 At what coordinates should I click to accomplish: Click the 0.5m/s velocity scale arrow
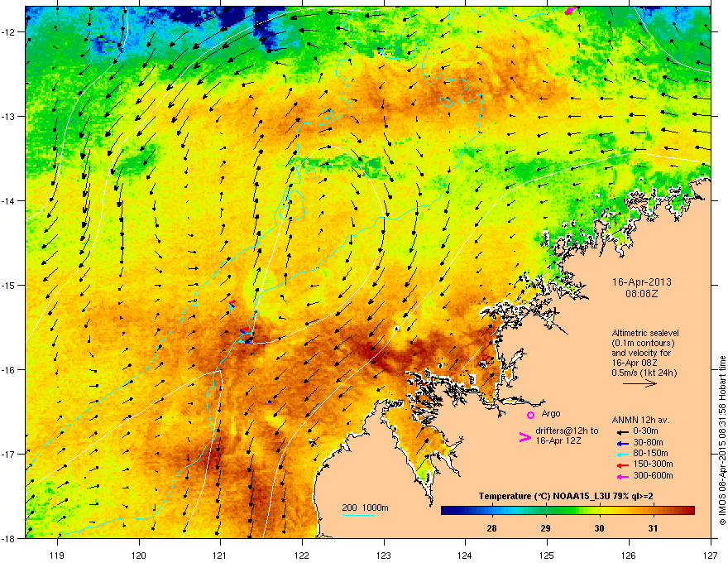click(x=639, y=383)
